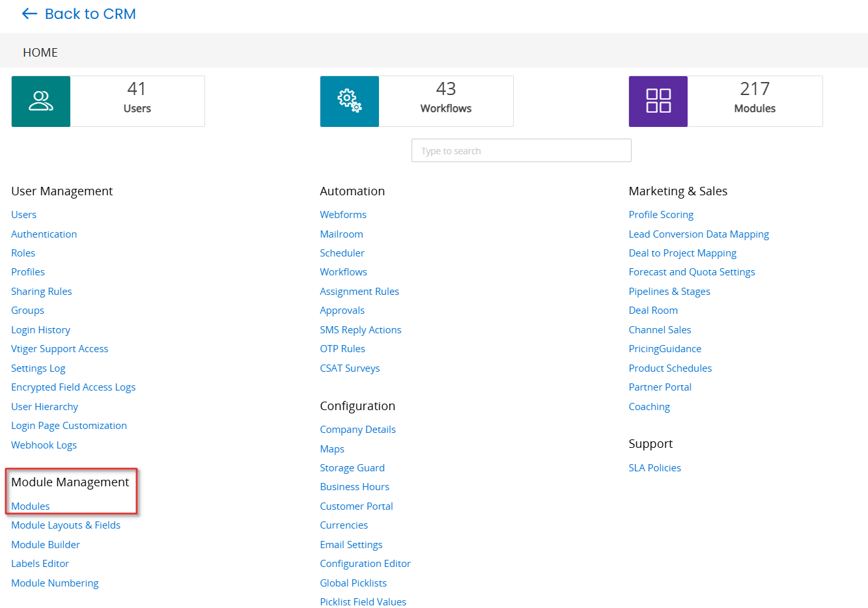Click the teal Users people icon
This screenshot has height=608, width=868.
point(40,101)
